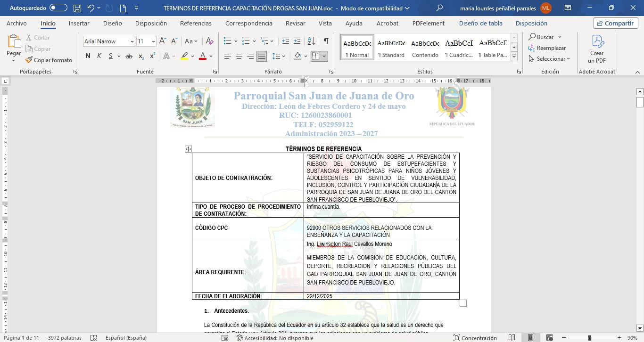Click the justify text alignment icon
Screen dimensions: 644x342
(262, 56)
